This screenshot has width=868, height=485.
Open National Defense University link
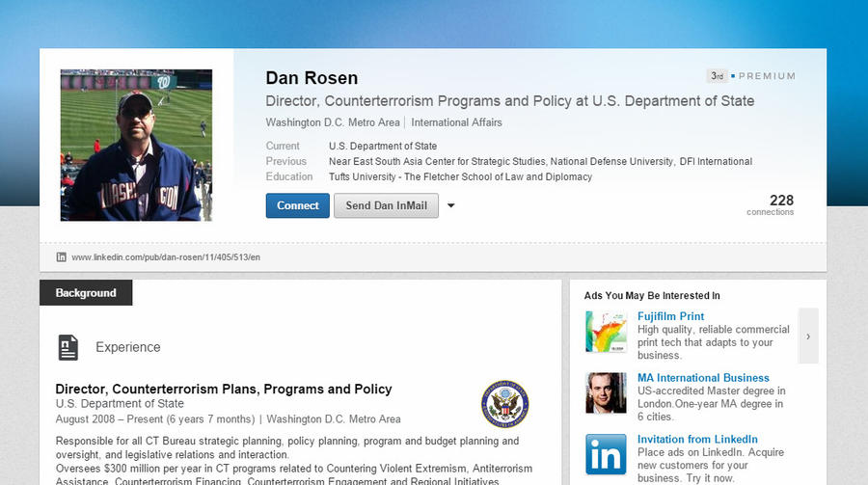(x=611, y=161)
